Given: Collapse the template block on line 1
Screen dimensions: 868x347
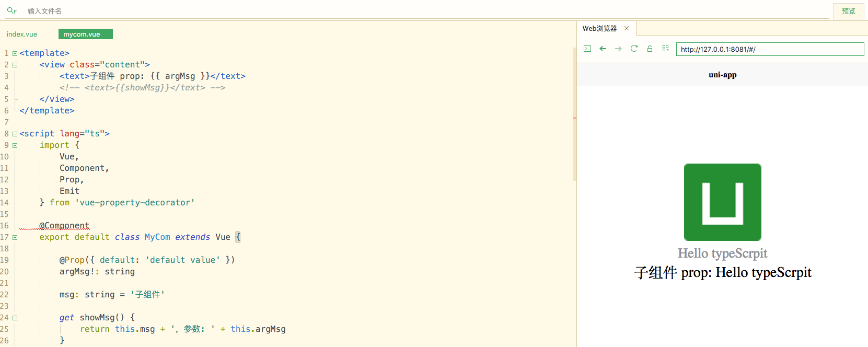Looking at the screenshot, I should click(x=15, y=53).
